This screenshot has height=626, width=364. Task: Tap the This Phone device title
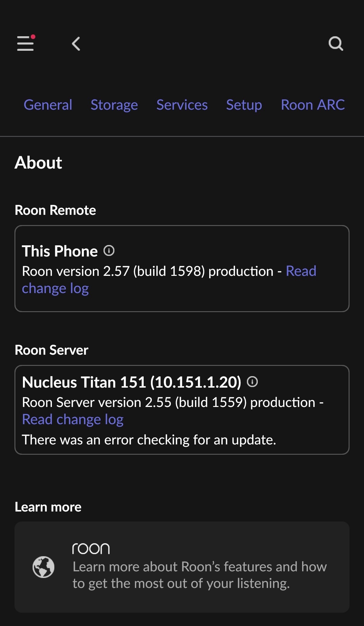(x=60, y=251)
